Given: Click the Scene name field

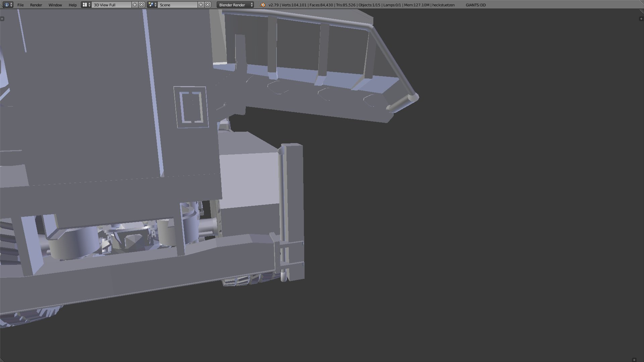Looking at the screenshot, I should point(178,5).
